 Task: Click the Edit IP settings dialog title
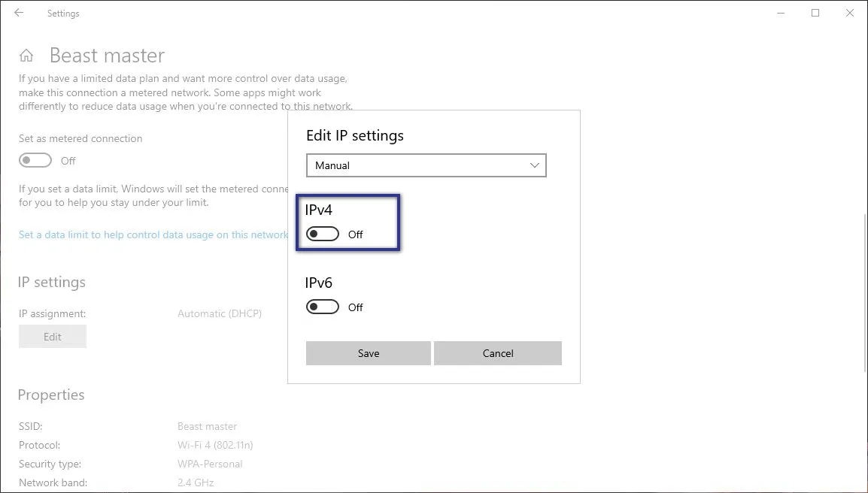click(354, 135)
